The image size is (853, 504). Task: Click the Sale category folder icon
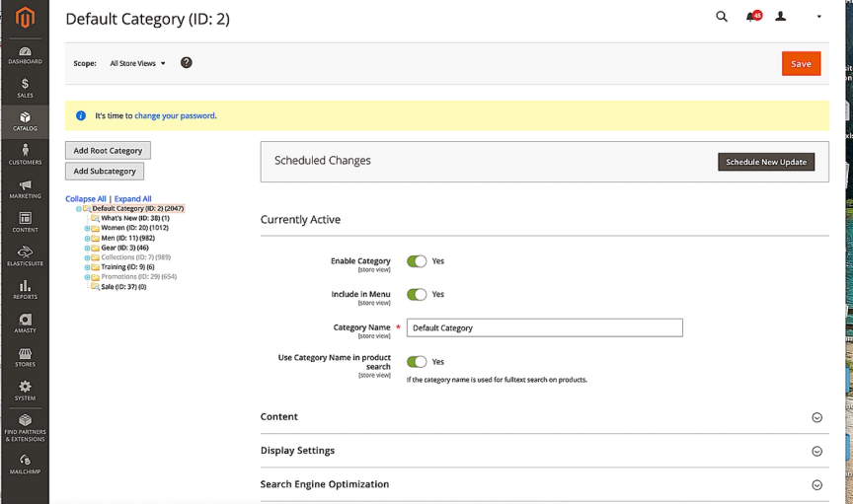coord(95,287)
